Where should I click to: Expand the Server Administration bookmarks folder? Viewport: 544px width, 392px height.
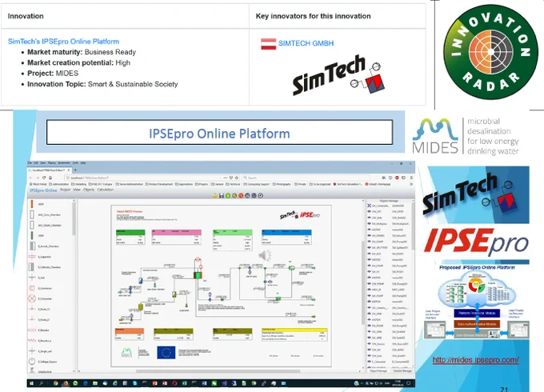click(129, 184)
